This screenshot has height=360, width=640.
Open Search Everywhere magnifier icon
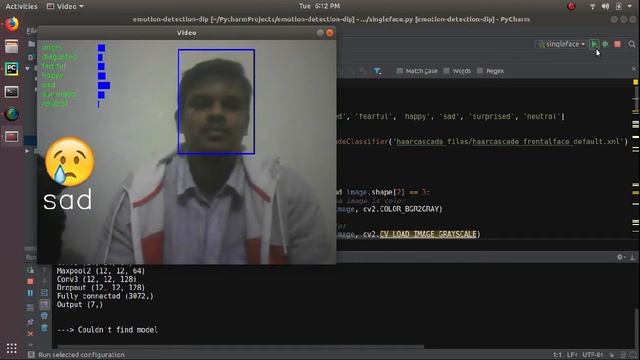click(632, 44)
